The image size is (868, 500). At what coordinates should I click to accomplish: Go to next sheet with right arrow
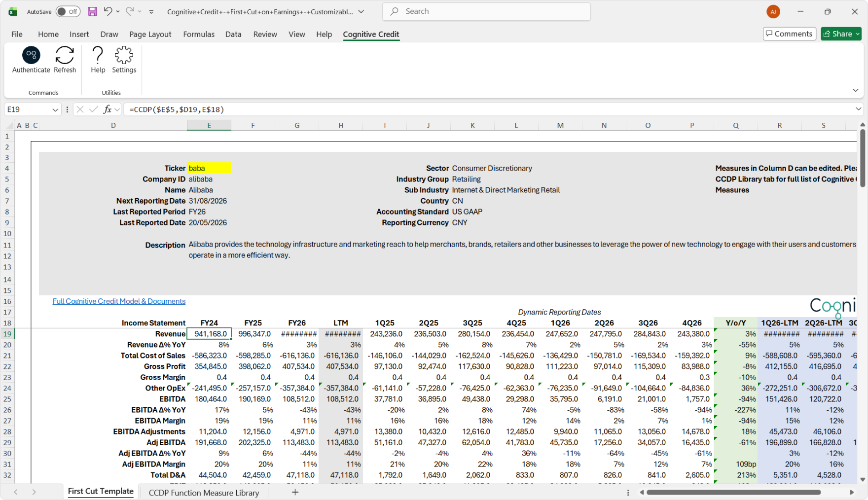[x=34, y=492]
